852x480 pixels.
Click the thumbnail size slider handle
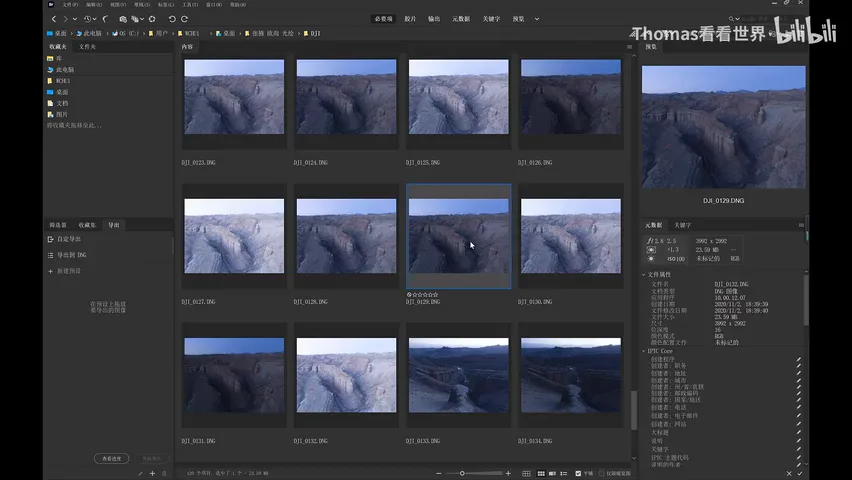[x=462, y=473]
